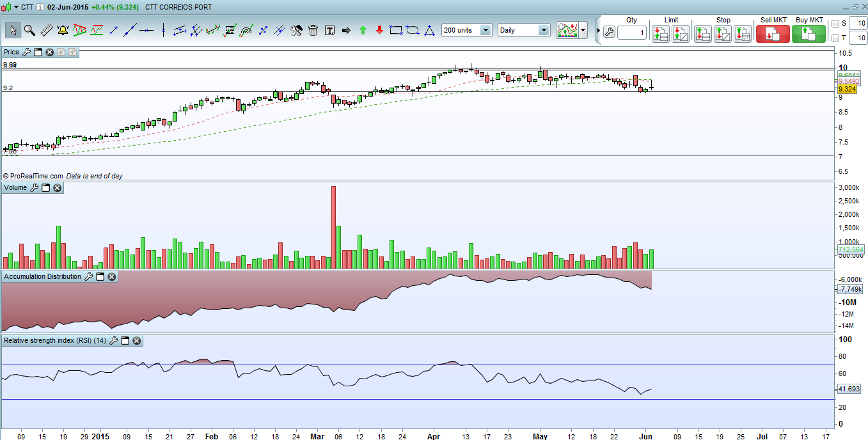Expand the 200 units dropdown
Image resolution: width=868 pixels, height=440 pixels.
pos(485,30)
